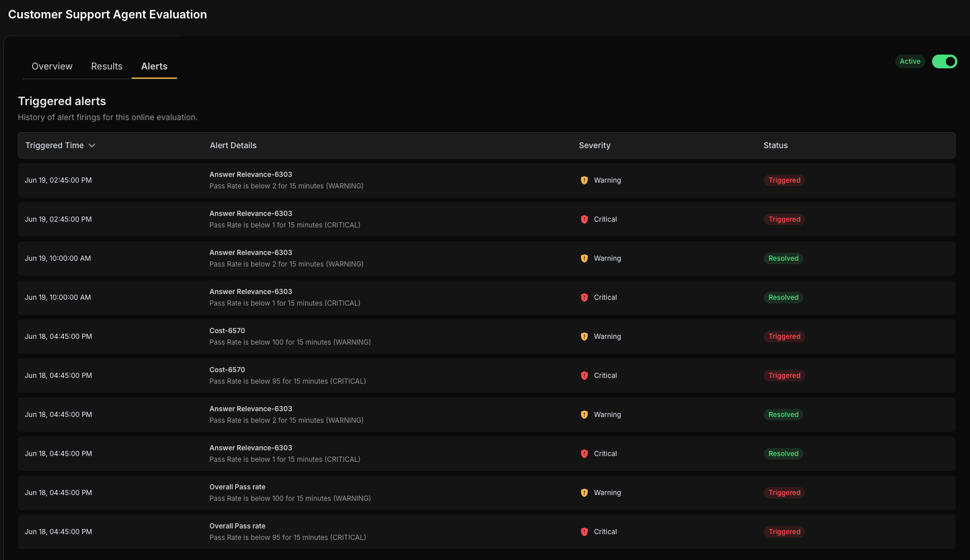Click critical icon in Jun 18 Answer Relevance row
This screenshot has height=560, width=970.
pos(584,454)
